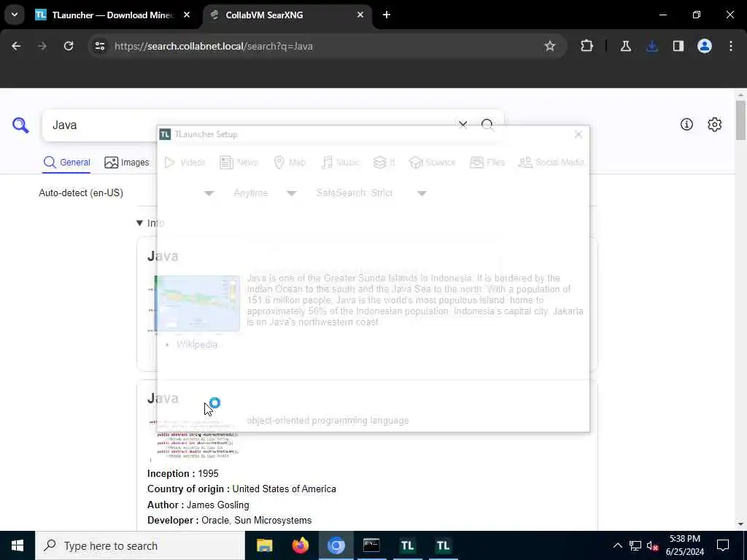
Task: Open Chrome three-dot menu
Action: pyautogui.click(x=731, y=46)
